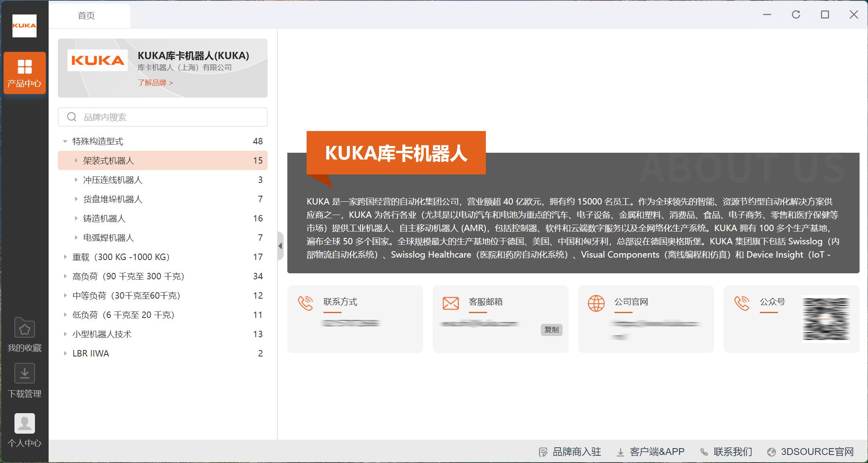Collapse the 特殊构造型式 category

[x=65, y=141]
